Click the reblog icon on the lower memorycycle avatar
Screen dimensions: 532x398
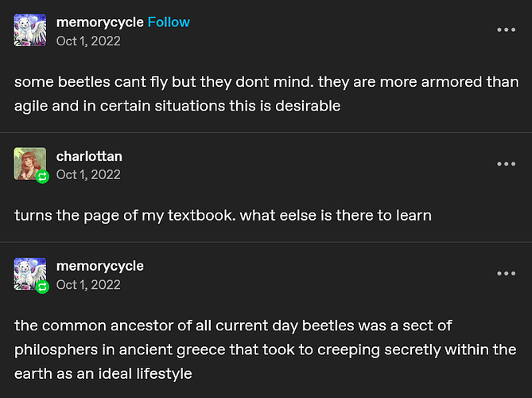[42, 287]
